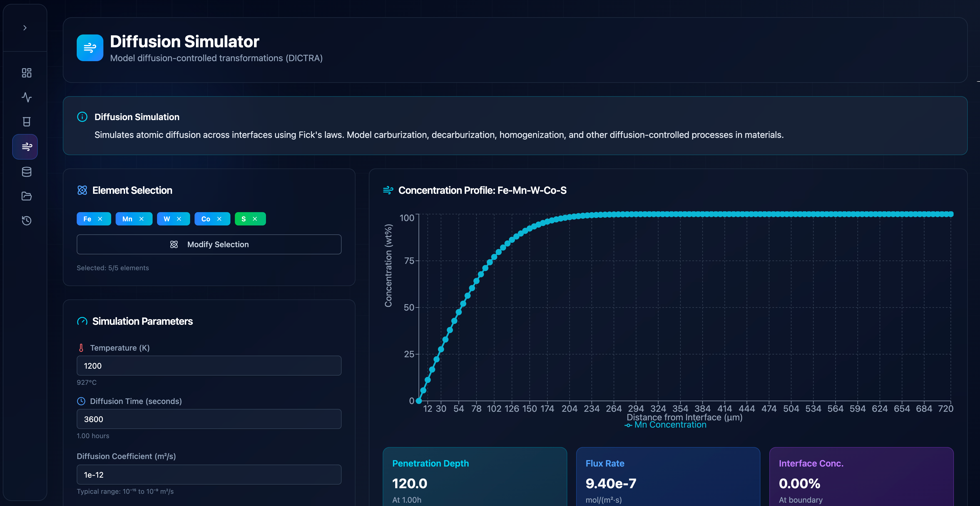Open the dashboard grid sidebar icon

click(x=26, y=73)
